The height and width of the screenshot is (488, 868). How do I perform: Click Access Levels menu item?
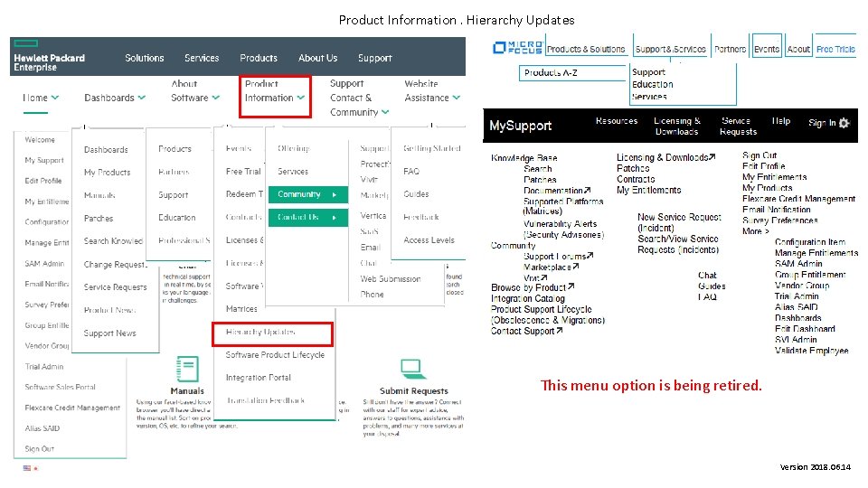point(429,240)
